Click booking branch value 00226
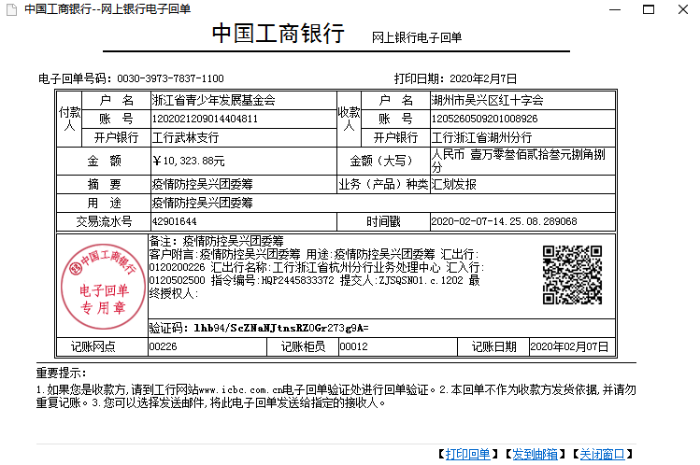Screen dimensions: 700x465 tap(163, 346)
